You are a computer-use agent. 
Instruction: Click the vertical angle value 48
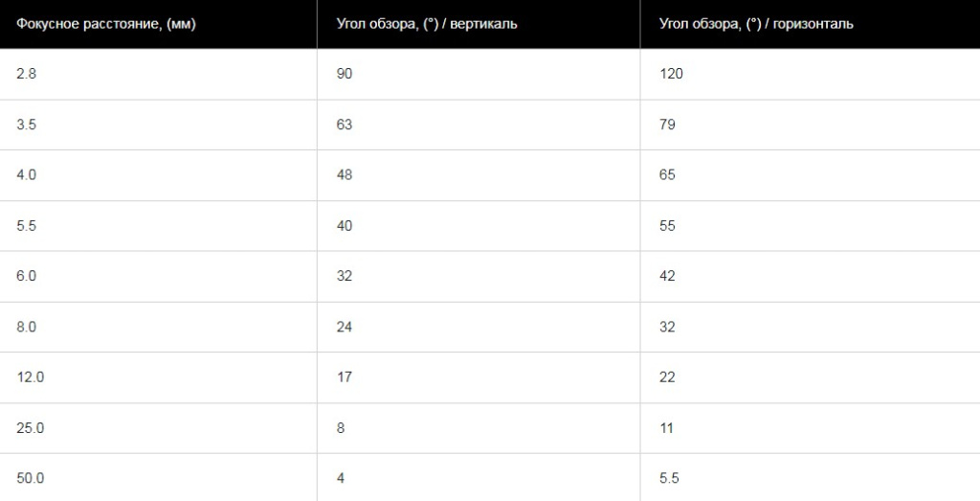point(345,175)
